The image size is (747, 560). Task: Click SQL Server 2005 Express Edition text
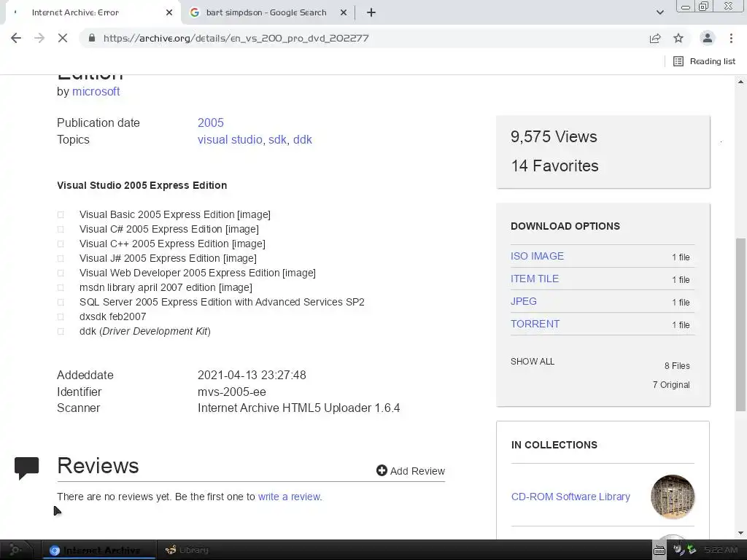pyautogui.click(x=222, y=302)
